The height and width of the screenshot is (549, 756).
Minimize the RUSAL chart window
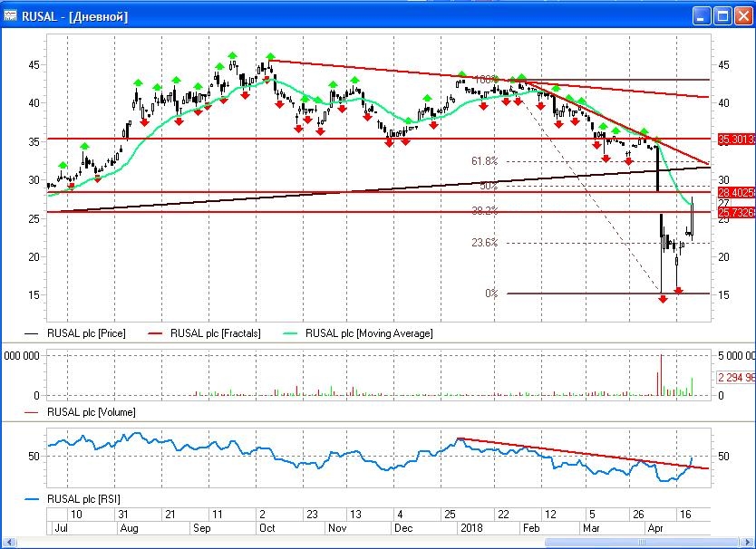pos(702,16)
